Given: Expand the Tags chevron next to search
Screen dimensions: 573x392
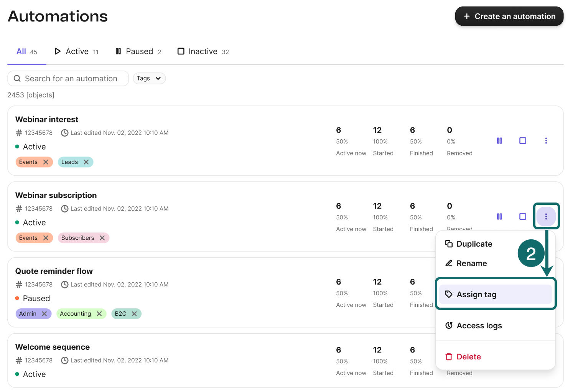Looking at the screenshot, I should (x=158, y=78).
